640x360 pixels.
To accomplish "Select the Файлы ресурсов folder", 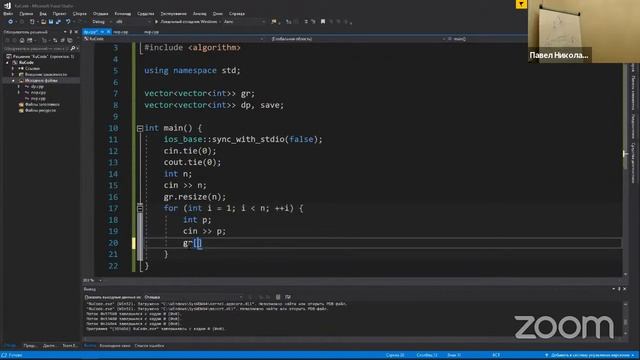I will click(x=40, y=110).
